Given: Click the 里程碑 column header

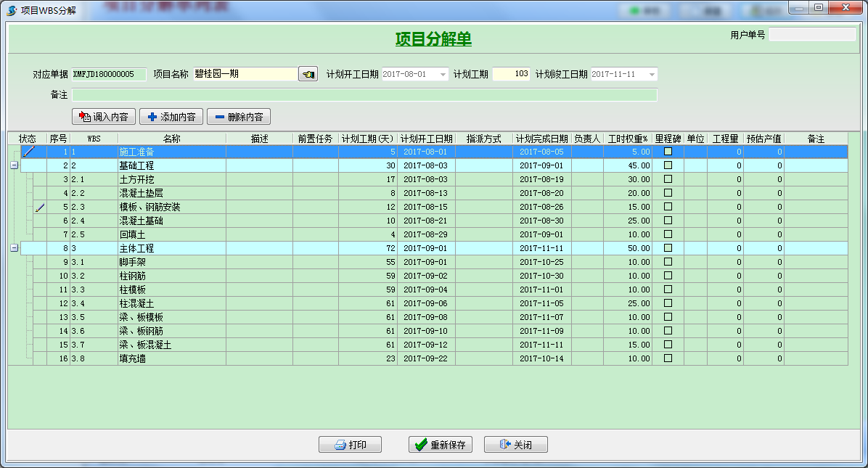Looking at the screenshot, I should coord(668,139).
